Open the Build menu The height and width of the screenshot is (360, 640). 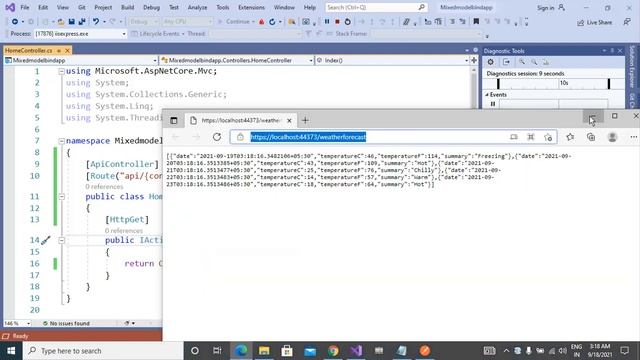[x=127, y=7]
